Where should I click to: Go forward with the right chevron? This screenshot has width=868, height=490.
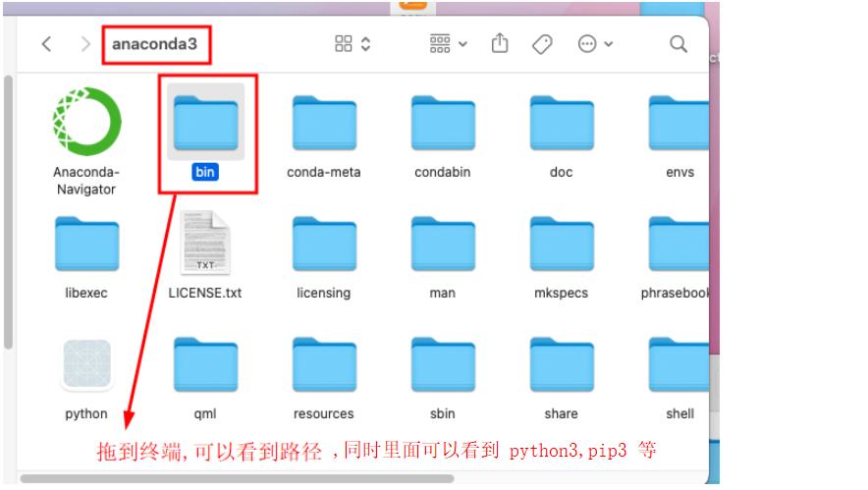[85, 44]
